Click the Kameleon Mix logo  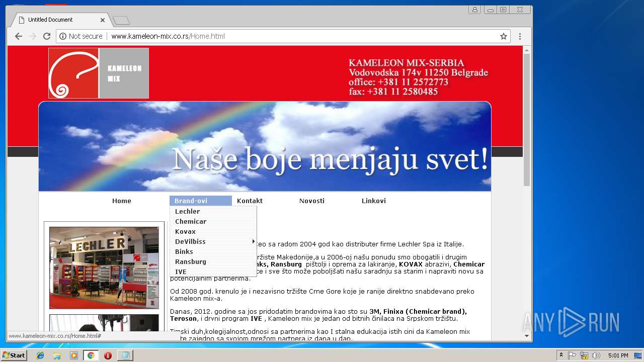pos(99,73)
